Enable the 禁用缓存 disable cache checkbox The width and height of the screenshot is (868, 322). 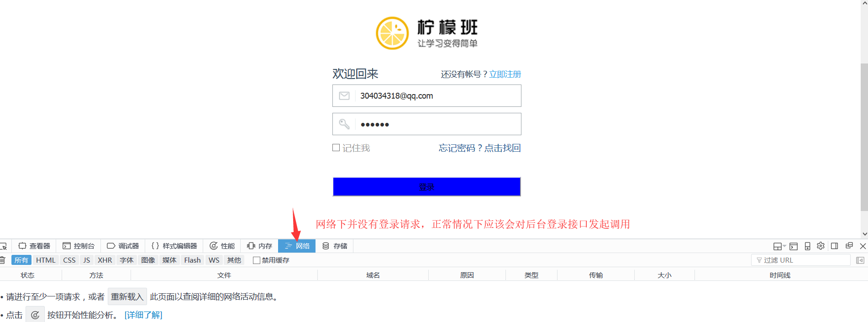point(257,260)
